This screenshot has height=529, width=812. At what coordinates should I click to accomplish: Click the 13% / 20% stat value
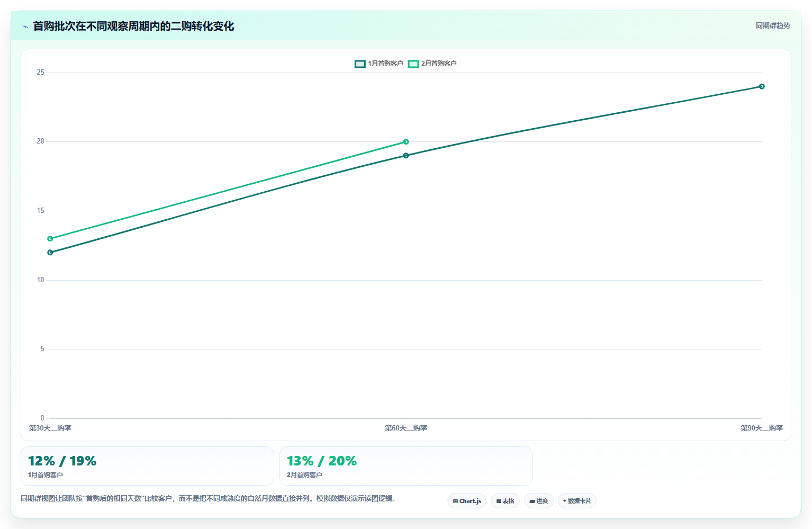click(321, 461)
